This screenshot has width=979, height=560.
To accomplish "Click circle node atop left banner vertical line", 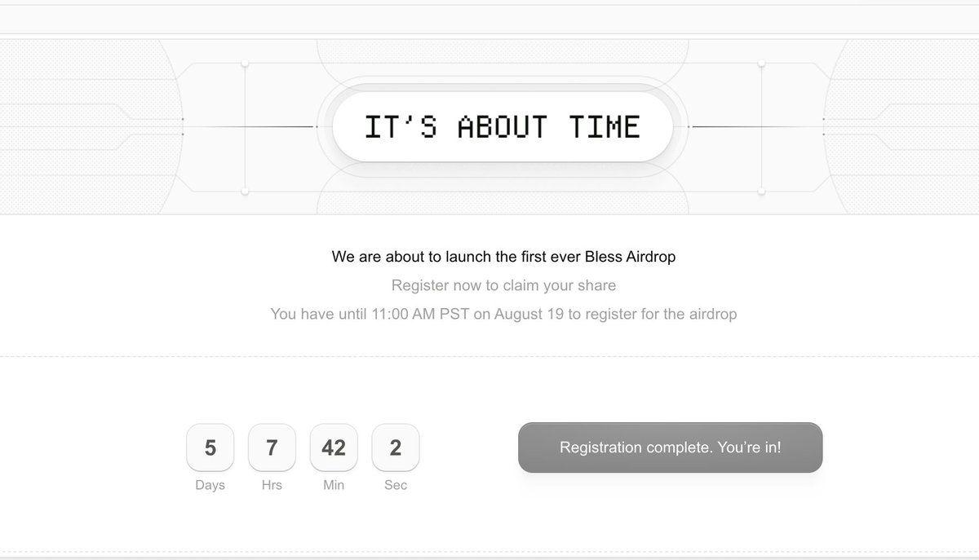I will point(245,63).
